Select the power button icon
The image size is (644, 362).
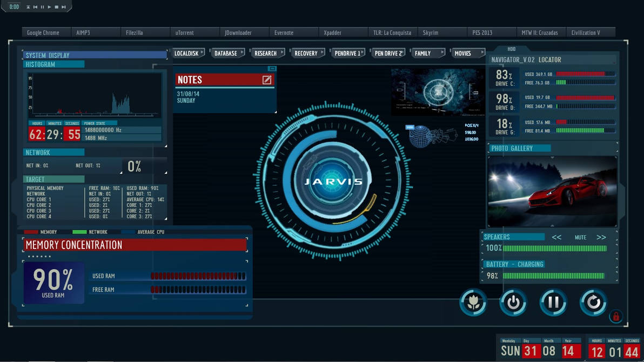[x=513, y=303]
